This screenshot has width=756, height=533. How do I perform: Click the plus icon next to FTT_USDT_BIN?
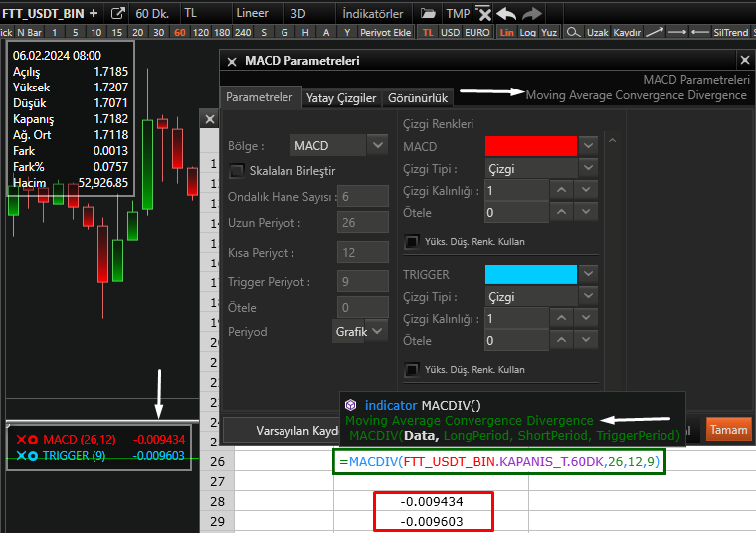pos(94,13)
